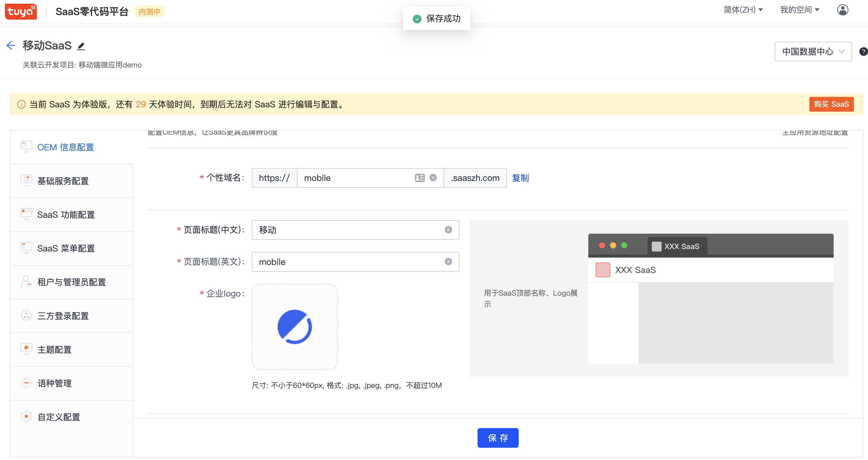
Task: Click the OEM 信息配置 sidebar icon
Action: [x=26, y=147]
